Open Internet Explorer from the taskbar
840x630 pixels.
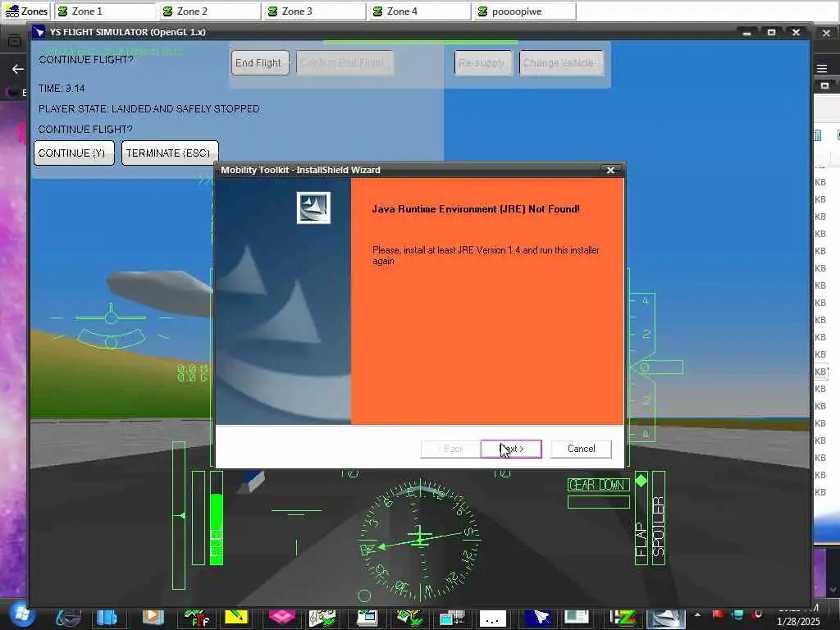pyautogui.click(x=69, y=619)
